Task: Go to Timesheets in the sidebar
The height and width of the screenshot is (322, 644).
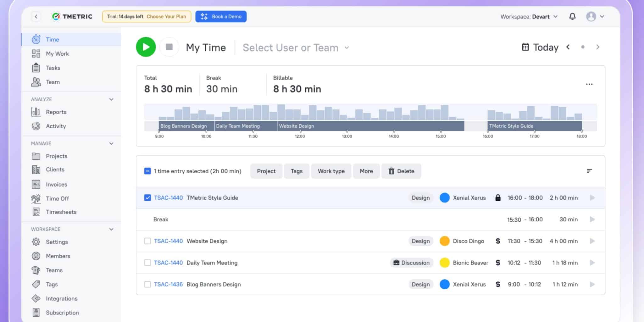Action: coord(61,212)
